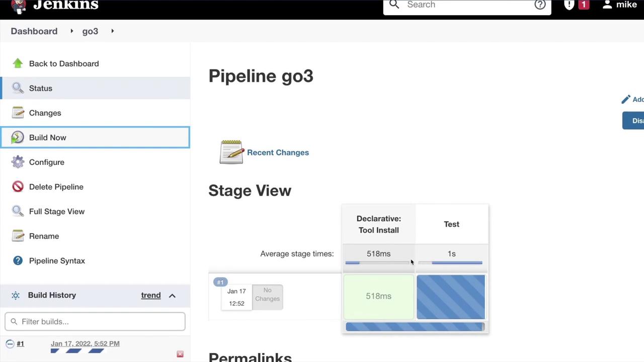Expand the Dashboard breadcrumb arrow
Screen dimensions: 644x362
click(71, 31)
